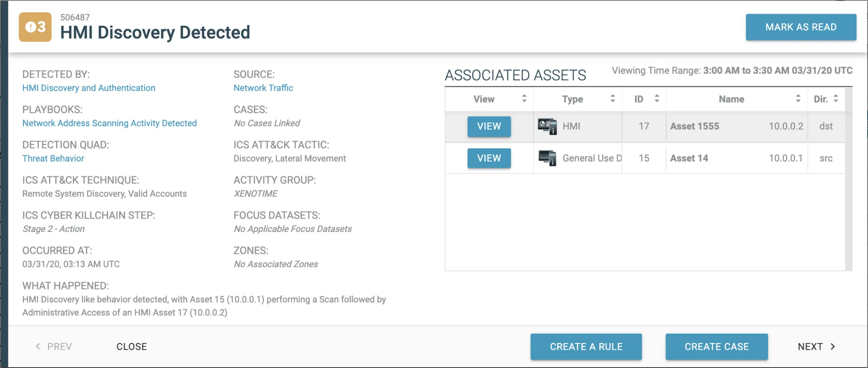Screen dimensions: 868x368
Task: Open Threat Behavior detection quad link
Action: point(53,158)
